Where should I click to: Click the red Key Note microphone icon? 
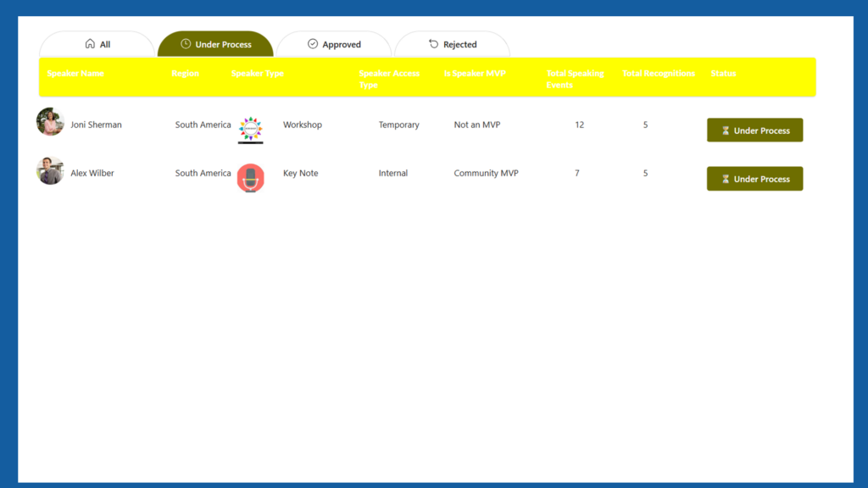tap(250, 178)
